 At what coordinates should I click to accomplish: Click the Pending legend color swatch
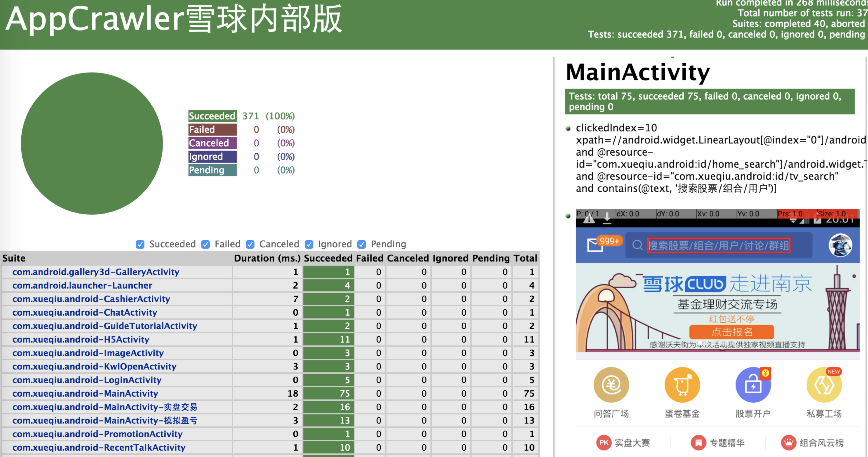pyautogui.click(x=212, y=170)
